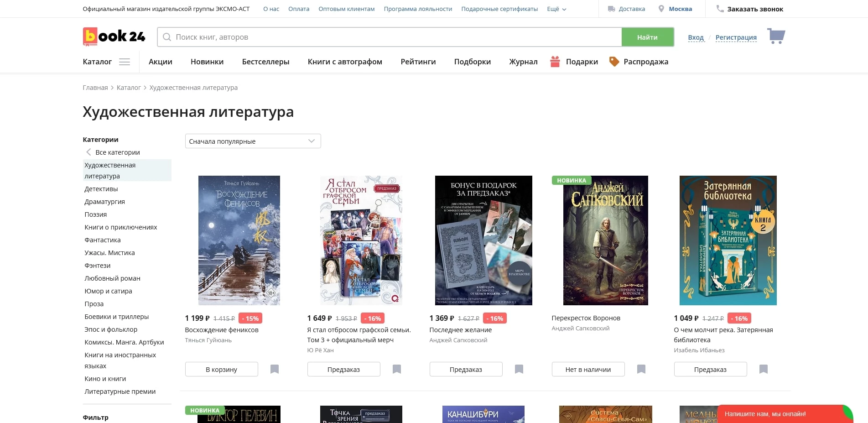Screen dimensions: 868x423
Task: Click the price tag icon beside Распродажа
Action: 614,62
